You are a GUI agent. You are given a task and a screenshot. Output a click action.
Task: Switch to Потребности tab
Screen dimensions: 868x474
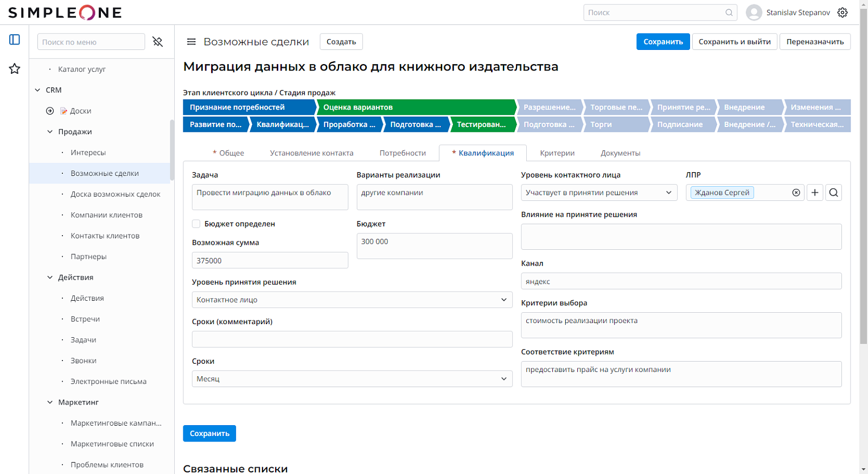[403, 153]
